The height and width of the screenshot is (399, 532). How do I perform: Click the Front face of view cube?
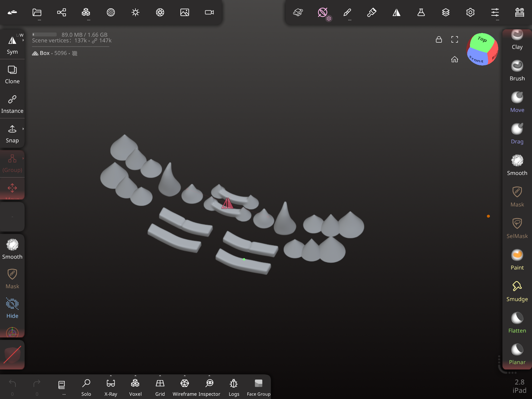477,57
